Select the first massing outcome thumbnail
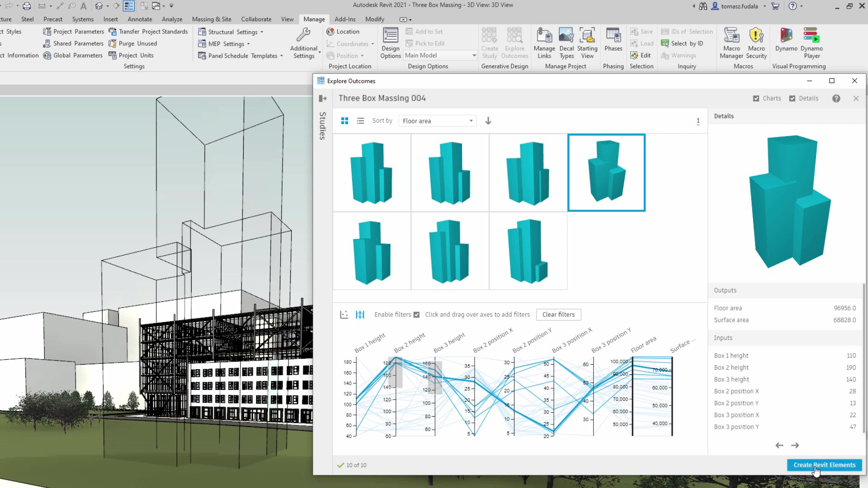 pos(372,173)
